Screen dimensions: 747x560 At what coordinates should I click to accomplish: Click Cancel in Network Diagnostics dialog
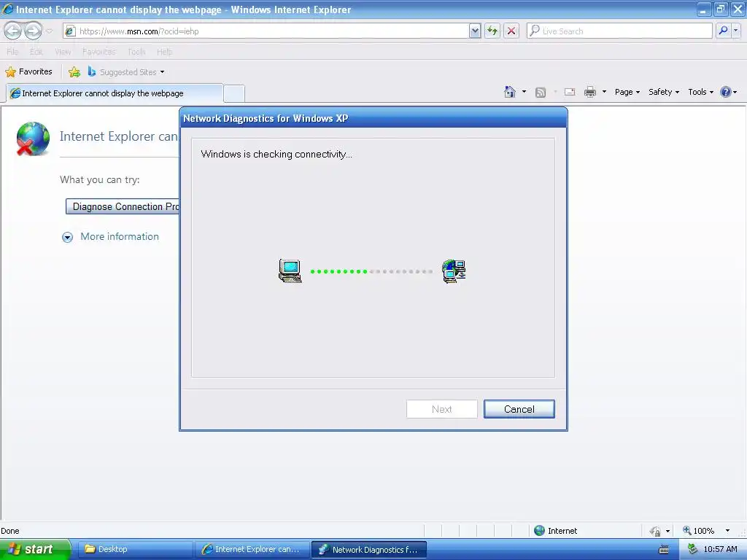[x=519, y=409]
